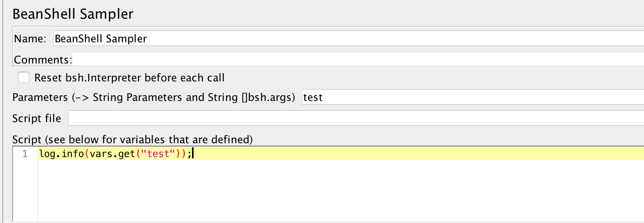Click line number 1 in the script gutter
644x223 pixels.
click(x=25, y=154)
